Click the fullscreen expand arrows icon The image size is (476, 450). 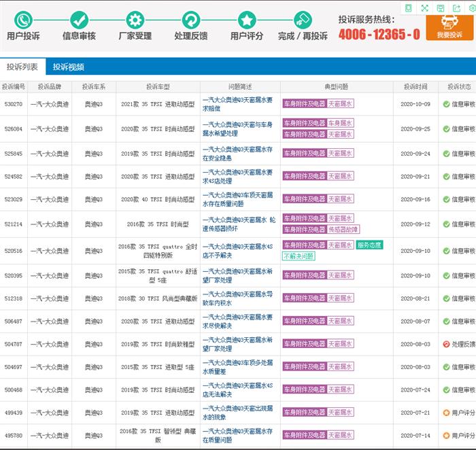(x=425, y=8)
